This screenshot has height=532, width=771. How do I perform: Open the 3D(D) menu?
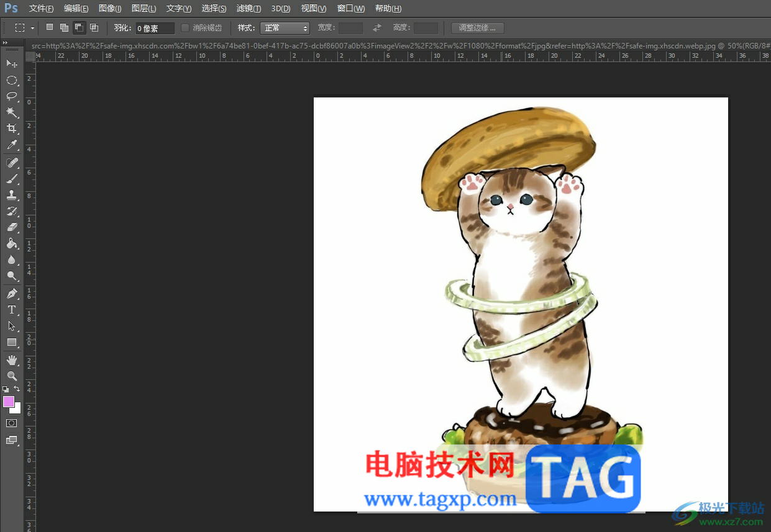click(x=281, y=9)
